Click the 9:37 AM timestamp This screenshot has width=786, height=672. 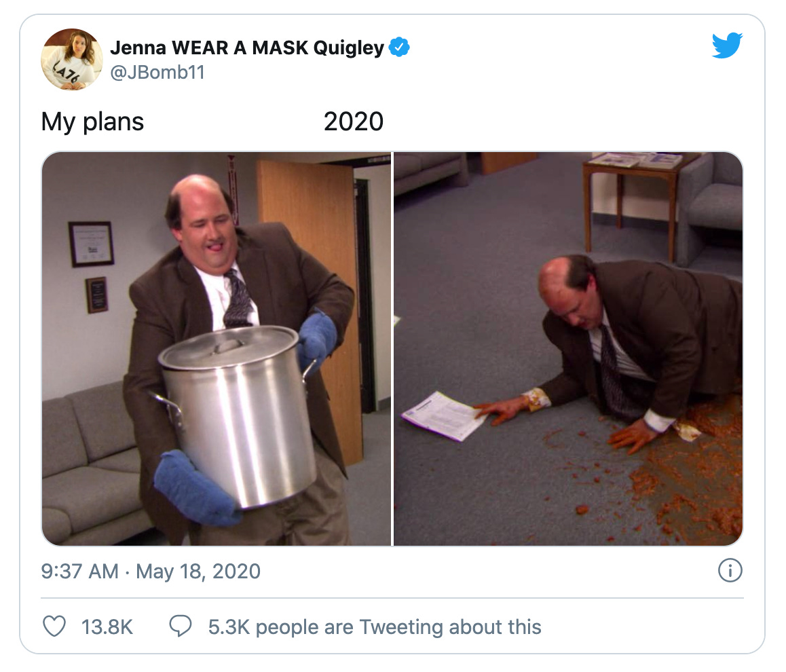tap(79, 572)
